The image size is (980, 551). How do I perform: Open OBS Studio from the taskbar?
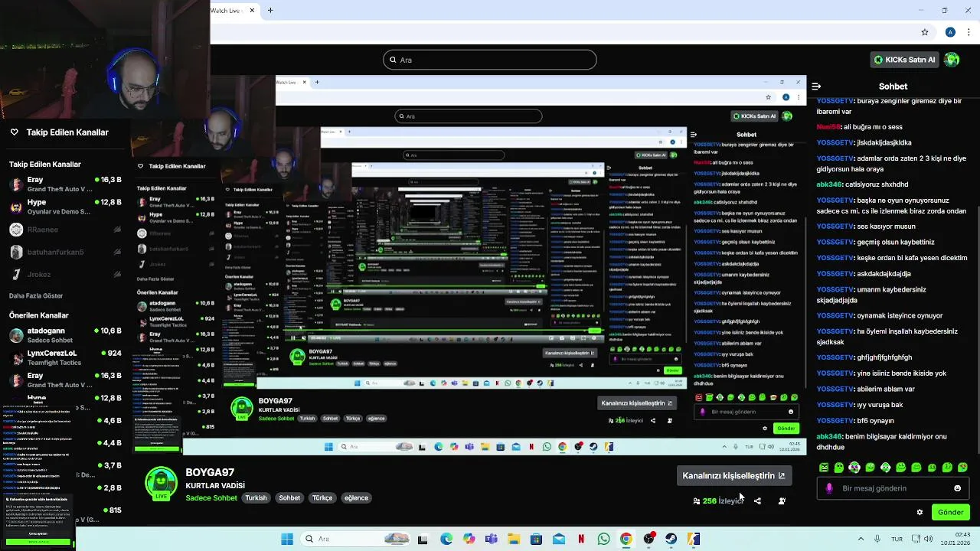648,539
